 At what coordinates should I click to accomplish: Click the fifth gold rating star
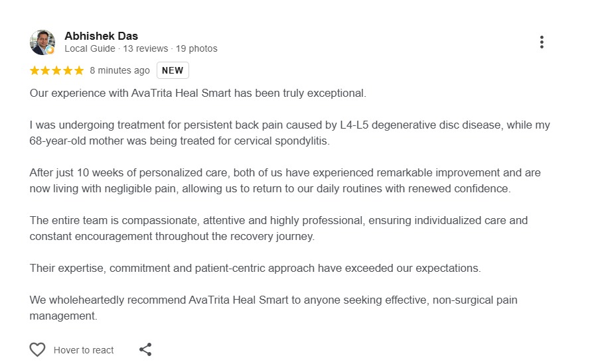(x=79, y=70)
